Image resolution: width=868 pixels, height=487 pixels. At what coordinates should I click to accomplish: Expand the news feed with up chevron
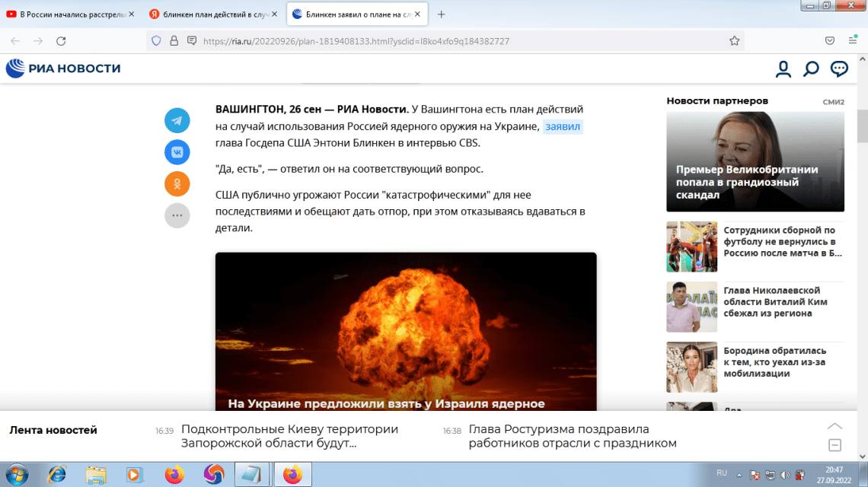pos(834,426)
